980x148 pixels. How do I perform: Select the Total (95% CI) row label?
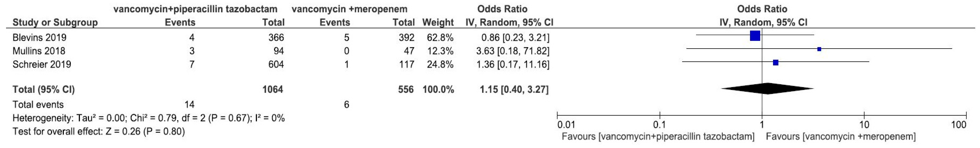click(44, 90)
